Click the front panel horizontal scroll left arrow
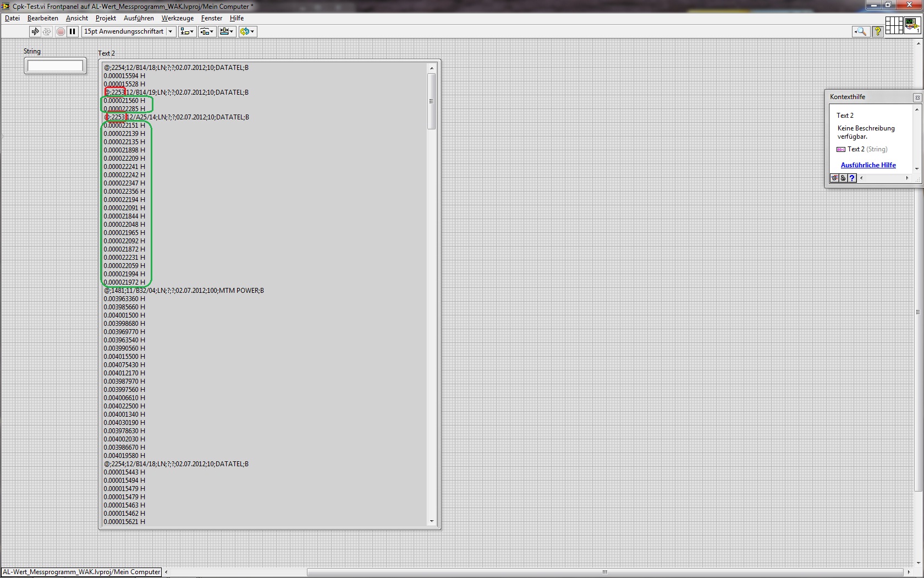The image size is (924, 578). 166,572
